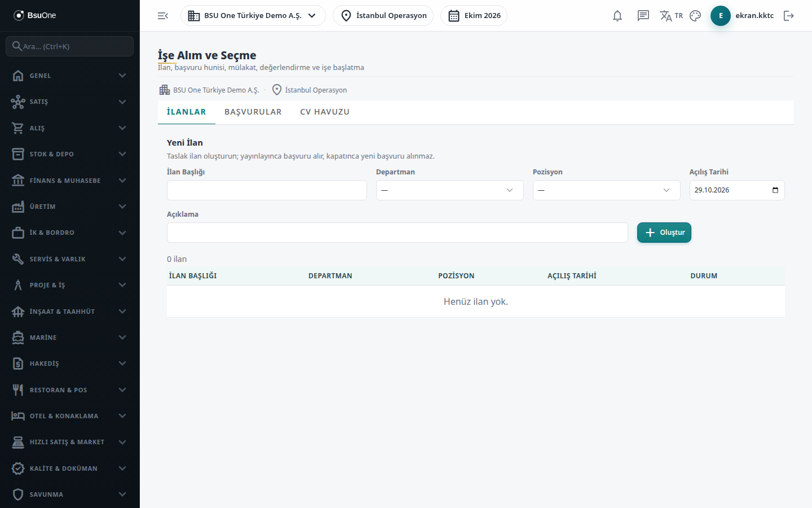Focus the sidebar search box Ara...
812x508 pixels.
70,46
